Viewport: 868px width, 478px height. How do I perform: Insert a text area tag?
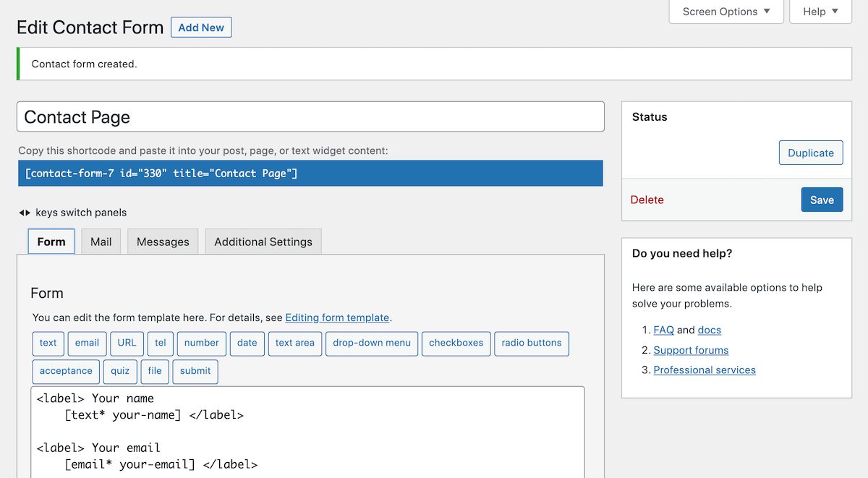(295, 343)
